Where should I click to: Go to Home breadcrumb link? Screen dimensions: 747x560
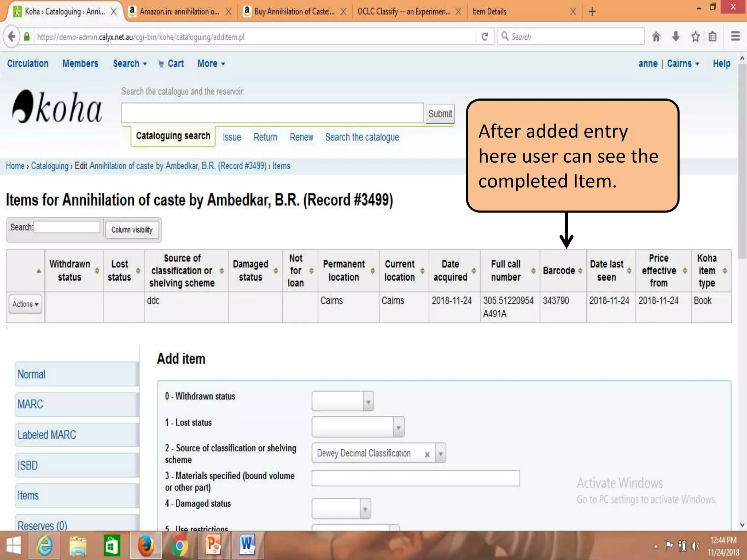[15, 166]
